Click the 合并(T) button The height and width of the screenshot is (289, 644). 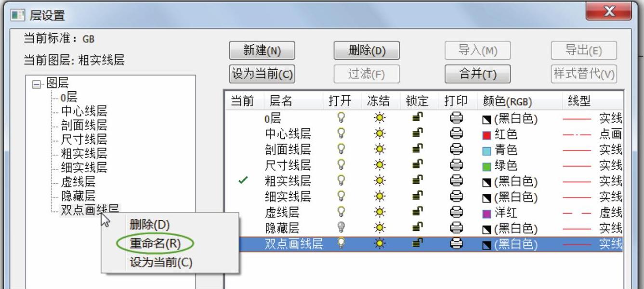477,74
